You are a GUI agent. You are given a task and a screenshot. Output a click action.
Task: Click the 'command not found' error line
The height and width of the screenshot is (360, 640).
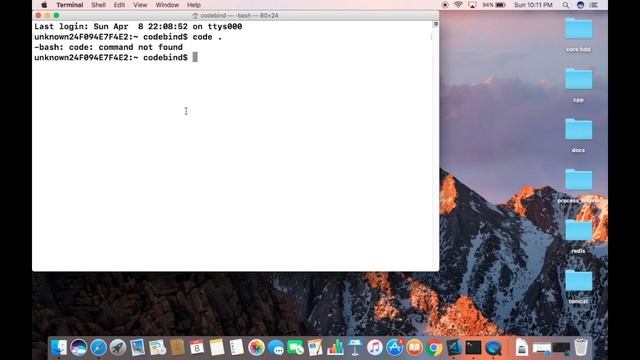click(108, 47)
